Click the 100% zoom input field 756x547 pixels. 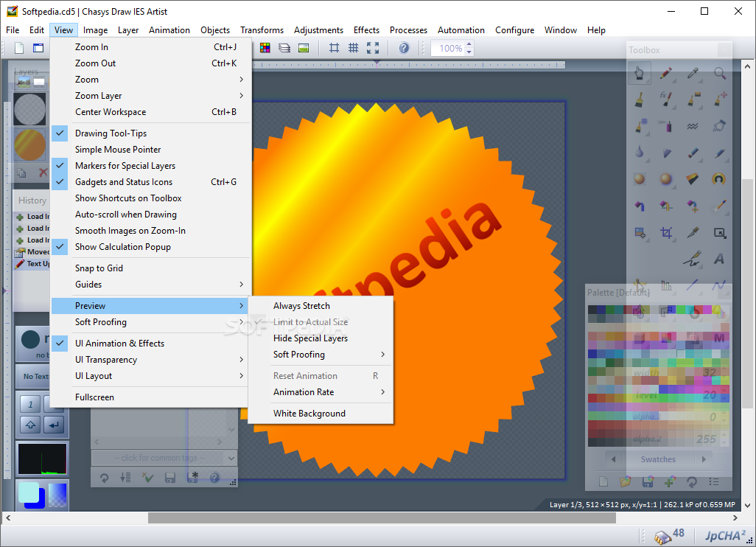point(447,48)
